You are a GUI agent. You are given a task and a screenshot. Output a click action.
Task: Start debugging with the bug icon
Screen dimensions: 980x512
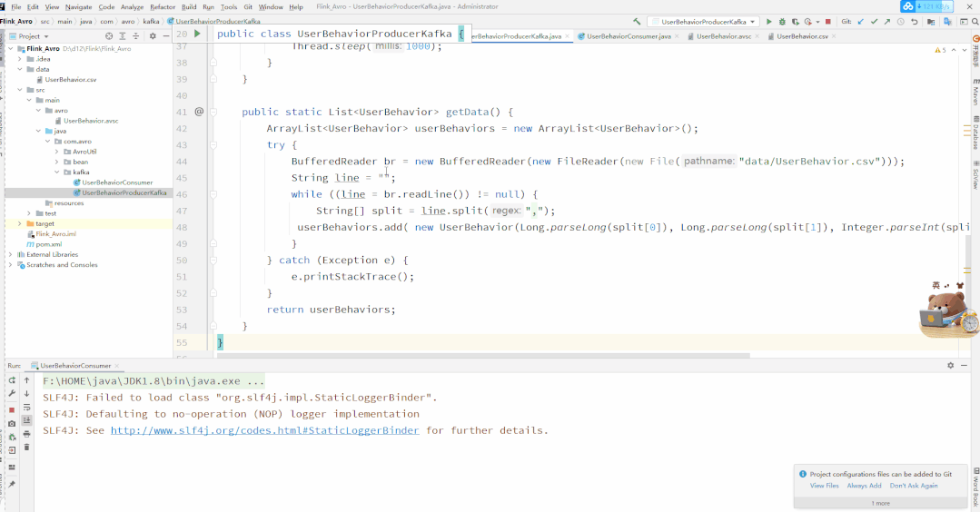(x=782, y=21)
